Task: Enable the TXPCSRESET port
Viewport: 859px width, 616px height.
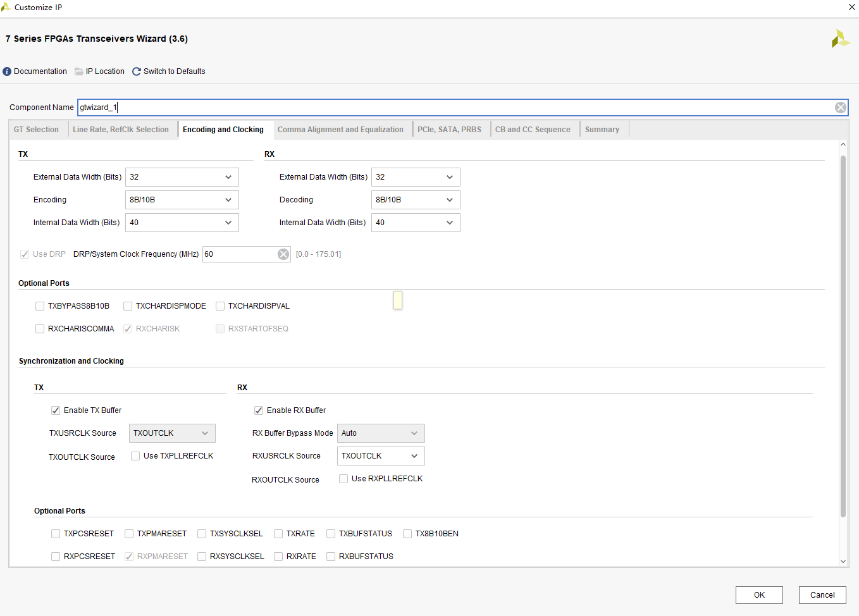Action: click(56, 534)
